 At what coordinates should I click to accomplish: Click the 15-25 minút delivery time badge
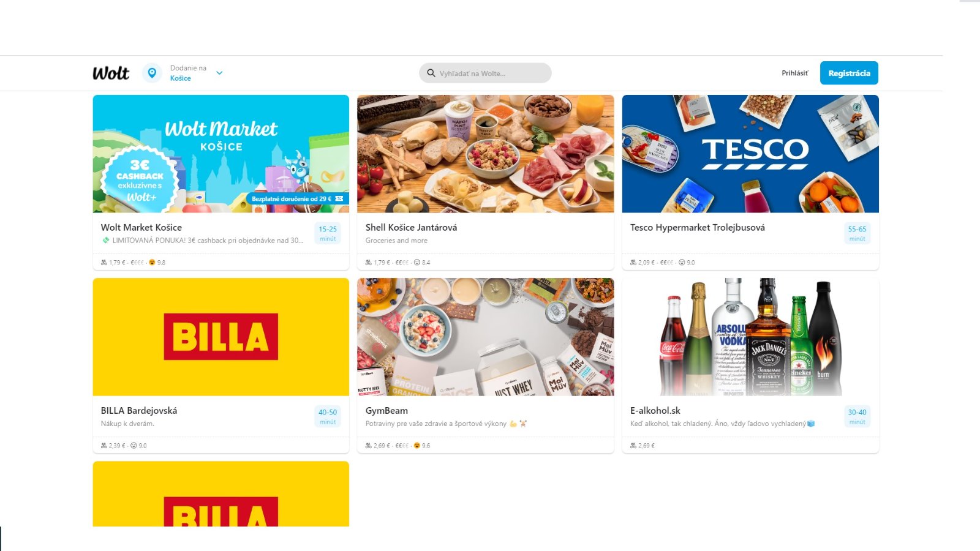(328, 233)
